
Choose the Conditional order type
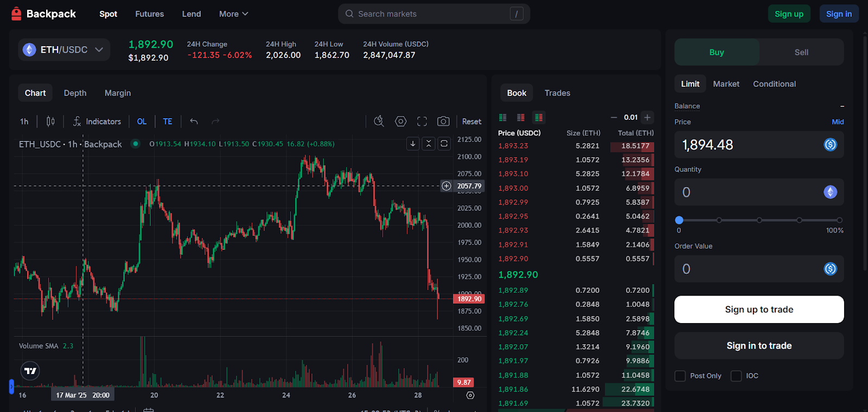[x=774, y=84]
